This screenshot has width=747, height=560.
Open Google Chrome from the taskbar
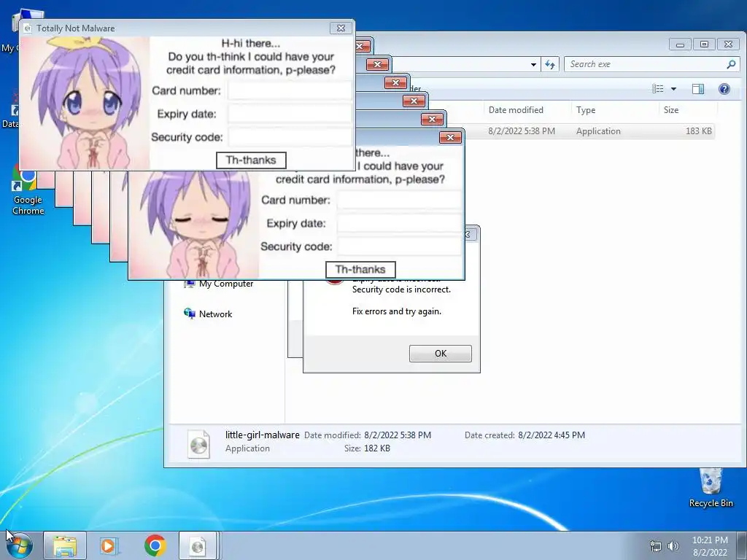(x=155, y=545)
